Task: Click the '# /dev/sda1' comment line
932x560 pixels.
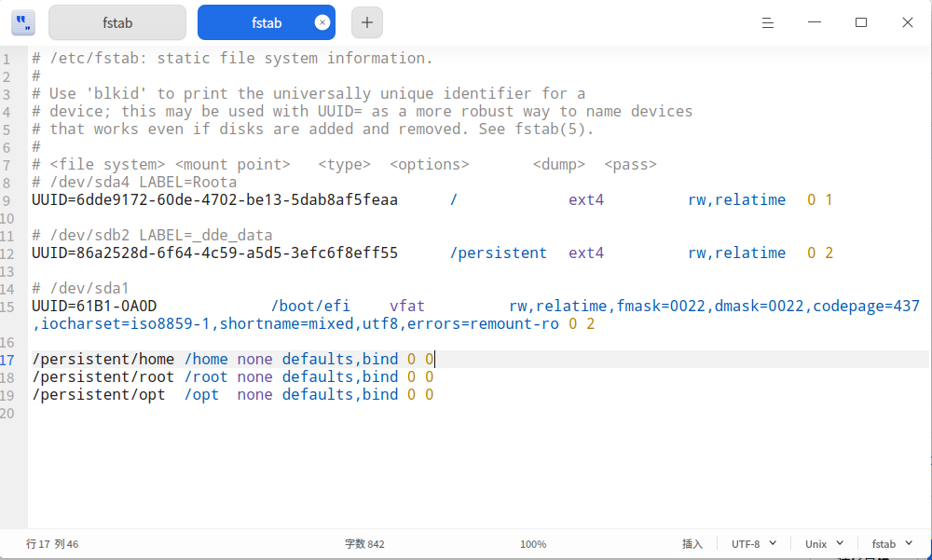Action: click(80, 288)
